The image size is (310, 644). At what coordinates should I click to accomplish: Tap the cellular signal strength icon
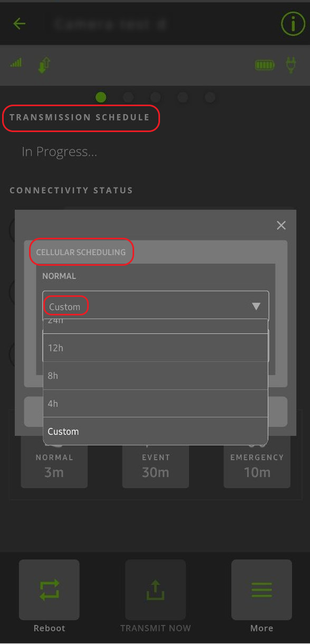click(16, 63)
